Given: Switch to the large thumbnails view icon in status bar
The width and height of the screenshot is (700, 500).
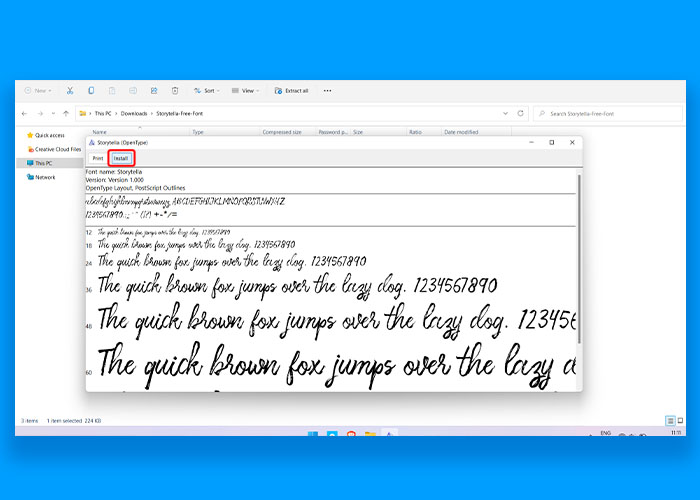Looking at the screenshot, I should (680, 421).
